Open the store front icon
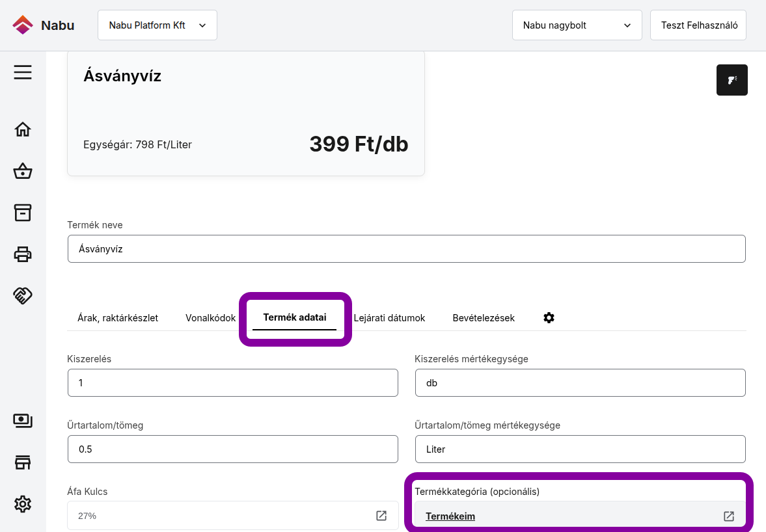Viewport: 766px width, 532px height. click(23, 462)
